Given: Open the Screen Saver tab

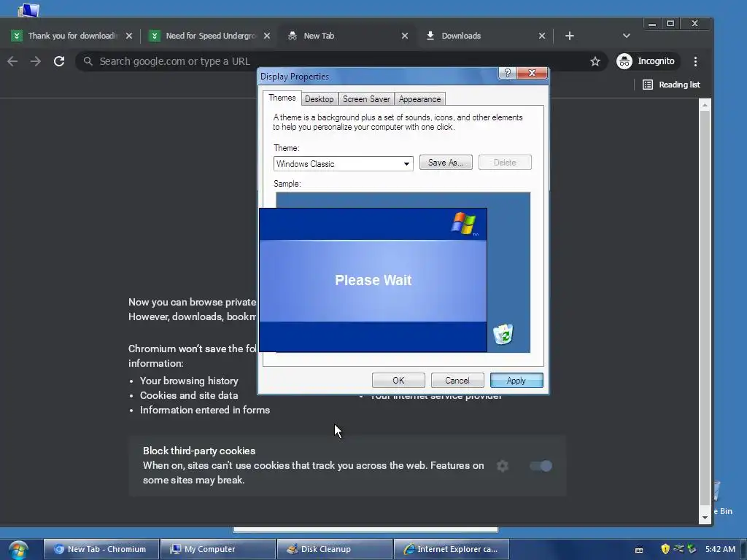Looking at the screenshot, I should 366,99.
